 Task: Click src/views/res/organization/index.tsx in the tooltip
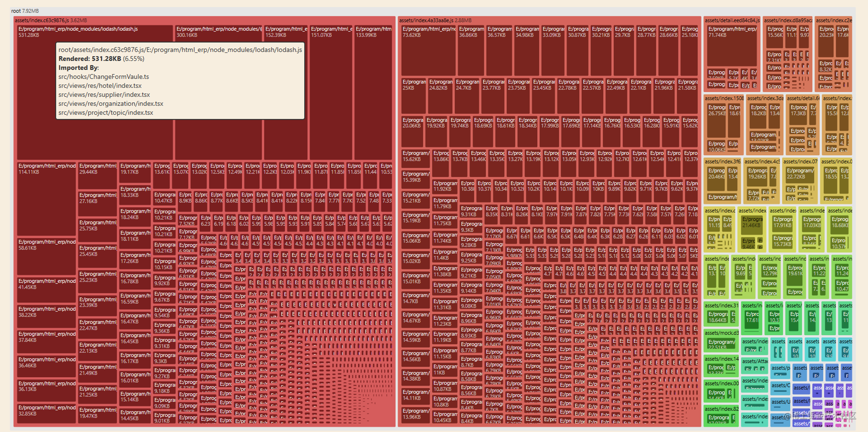pyautogui.click(x=111, y=104)
